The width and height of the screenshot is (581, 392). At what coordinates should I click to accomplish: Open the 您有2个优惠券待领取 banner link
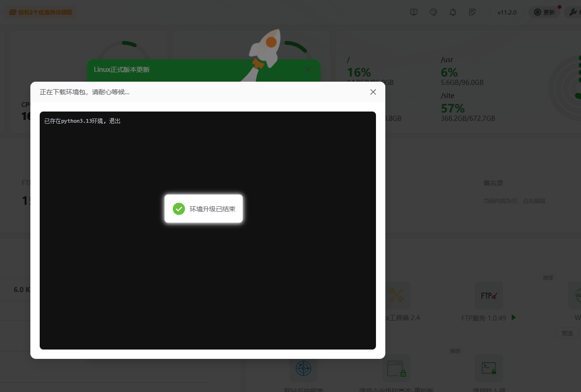tap(44, 13)
